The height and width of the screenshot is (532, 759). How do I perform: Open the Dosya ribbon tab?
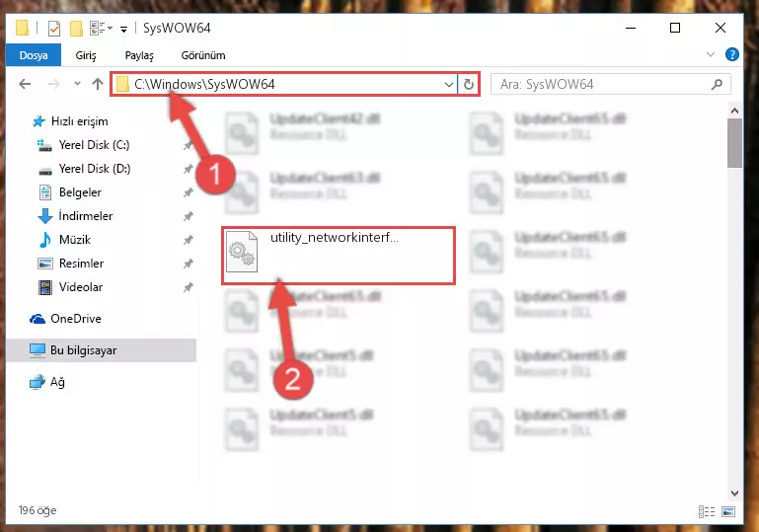coord(34,55)
